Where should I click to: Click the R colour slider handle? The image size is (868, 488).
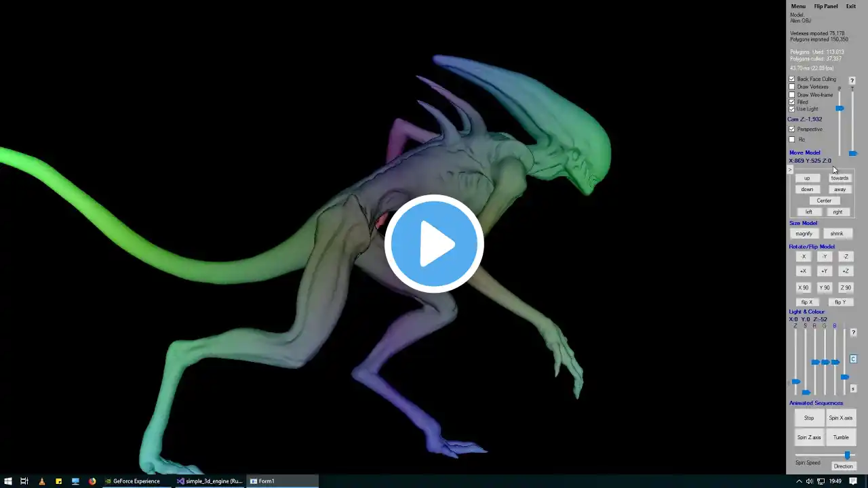point(815,362)
